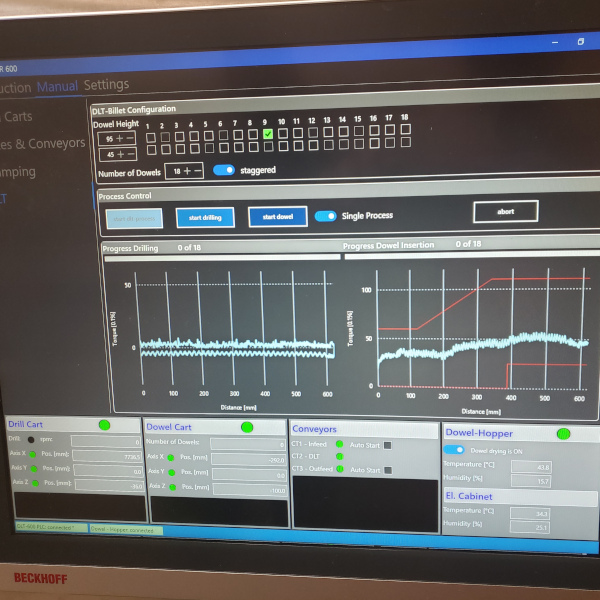Click the Dowel Cart green status indicator
This screenshot has width=600, height=600.
[x=247, y=427]
